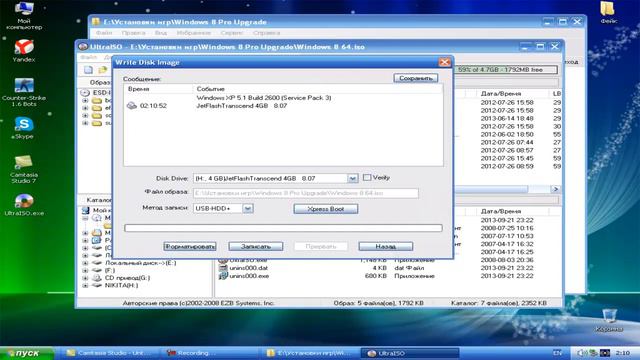Click the New file icon in UltraISO toolbar

(x=88, y=70)
